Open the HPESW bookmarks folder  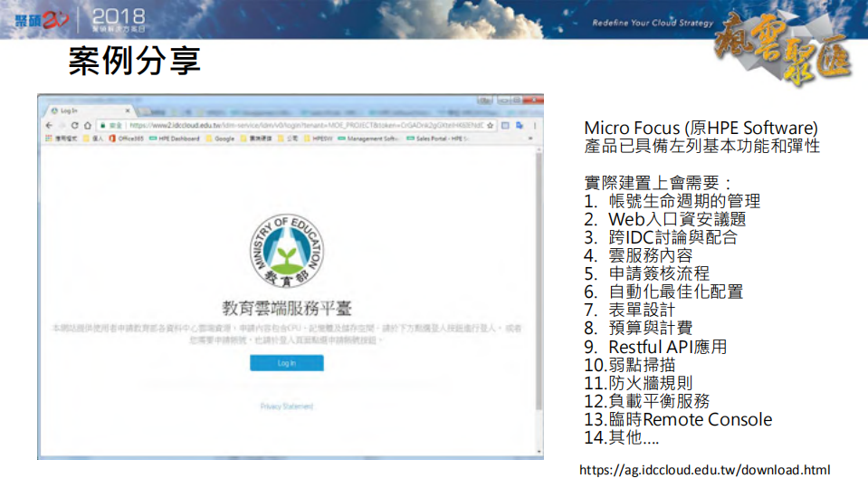pos(318,139)
